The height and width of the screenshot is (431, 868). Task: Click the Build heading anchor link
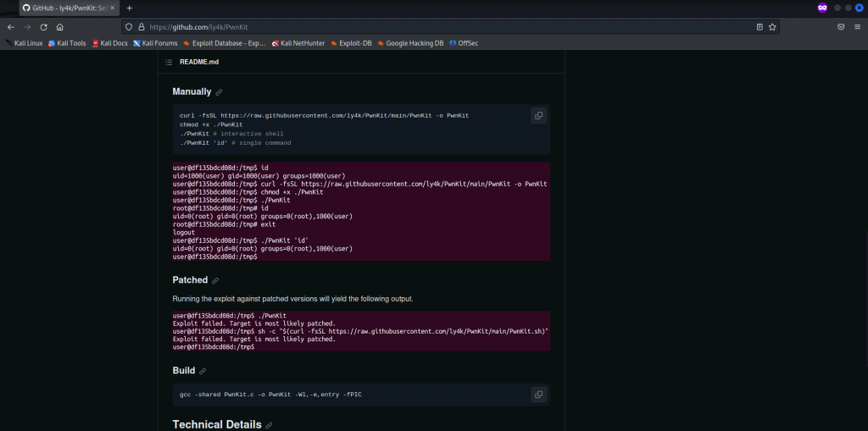(x=203, y=371)
